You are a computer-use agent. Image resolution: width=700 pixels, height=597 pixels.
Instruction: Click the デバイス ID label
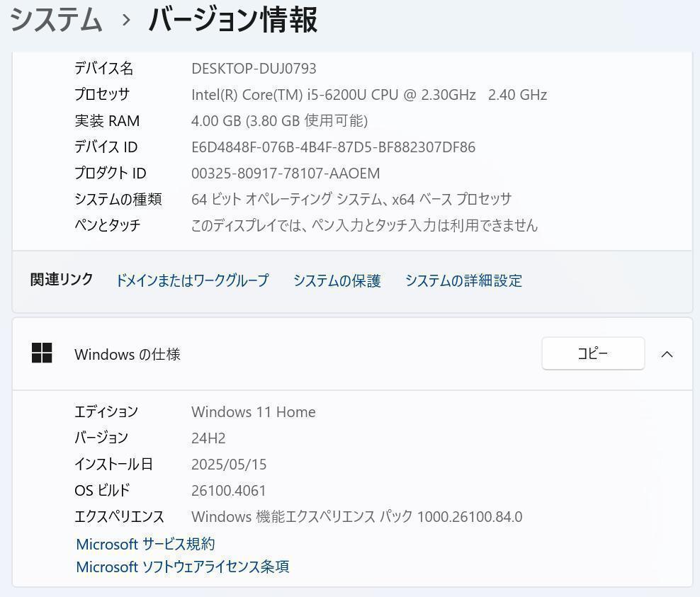106,147
